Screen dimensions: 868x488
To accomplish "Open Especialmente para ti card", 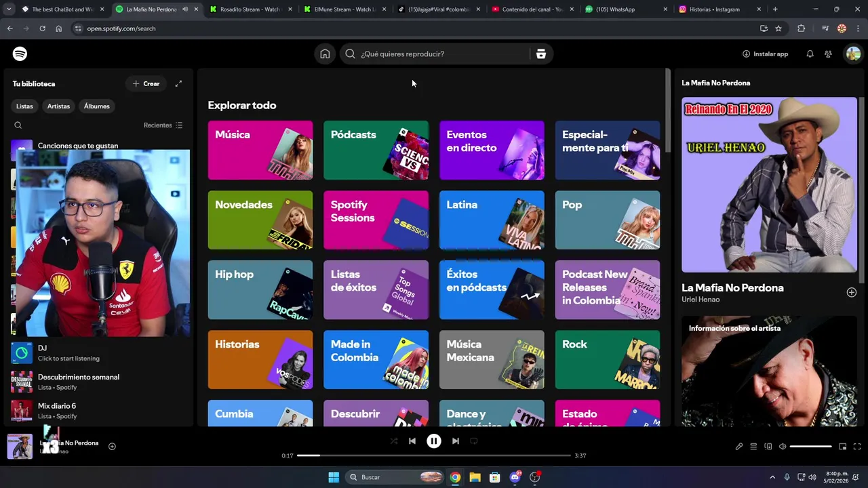I will point(608,150).
